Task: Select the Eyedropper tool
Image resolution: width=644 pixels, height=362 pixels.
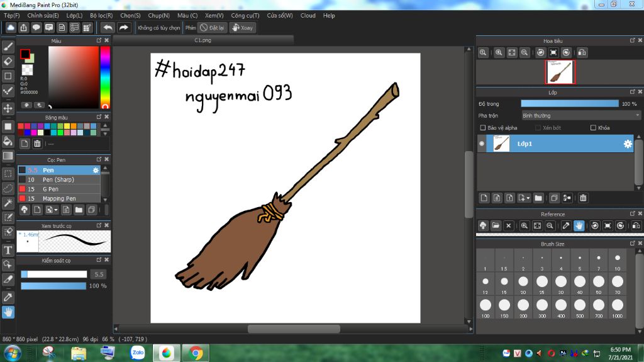Action: (x=8, y=297)
